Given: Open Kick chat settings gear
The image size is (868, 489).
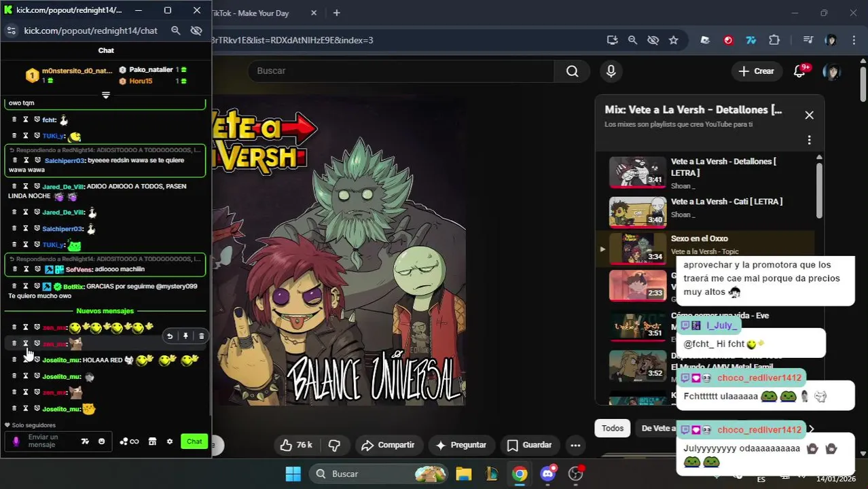Looking at the screenshot, I should click(170, 441).
